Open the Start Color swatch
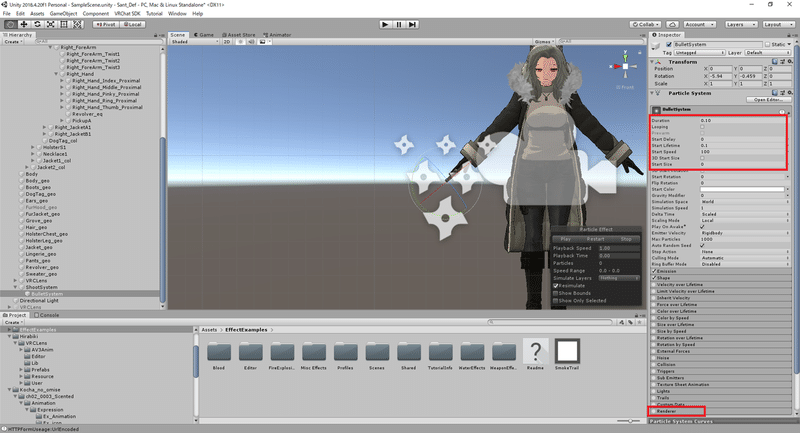Screen dimensions: 800x433 742,189
